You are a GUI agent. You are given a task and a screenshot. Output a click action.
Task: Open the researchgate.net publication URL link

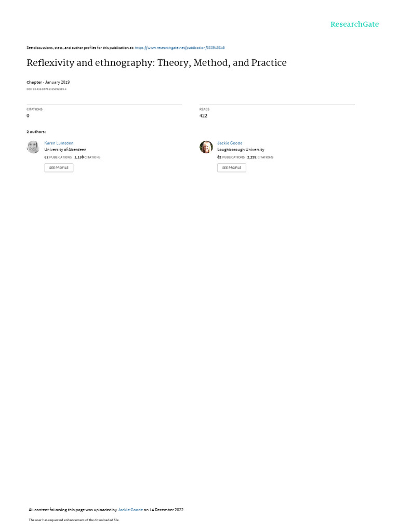click(180, 48)
